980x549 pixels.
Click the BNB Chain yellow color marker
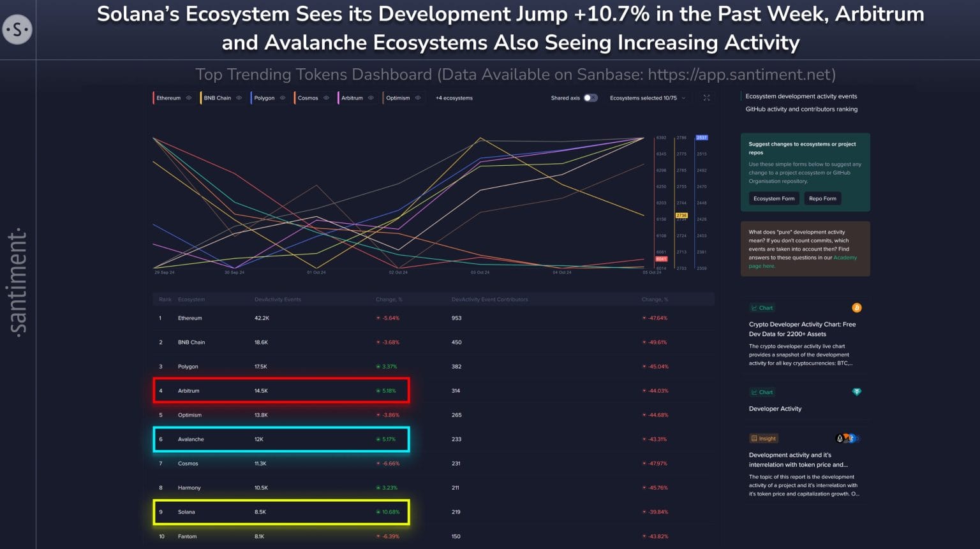[201, 98]
